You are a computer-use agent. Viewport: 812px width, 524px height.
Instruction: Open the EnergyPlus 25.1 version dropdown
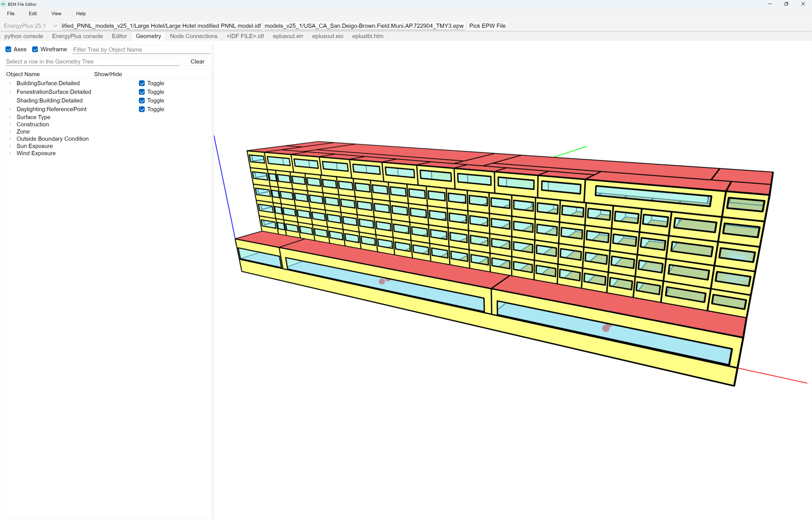coord(30,26)
